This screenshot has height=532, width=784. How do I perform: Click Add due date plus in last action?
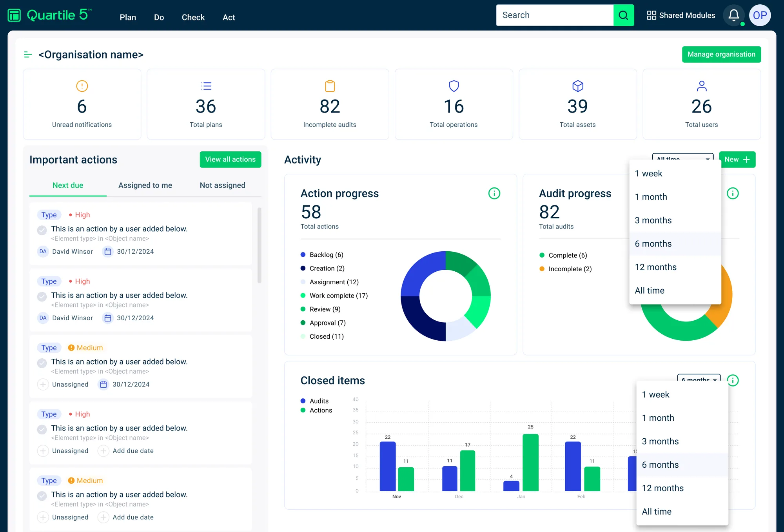103,517
